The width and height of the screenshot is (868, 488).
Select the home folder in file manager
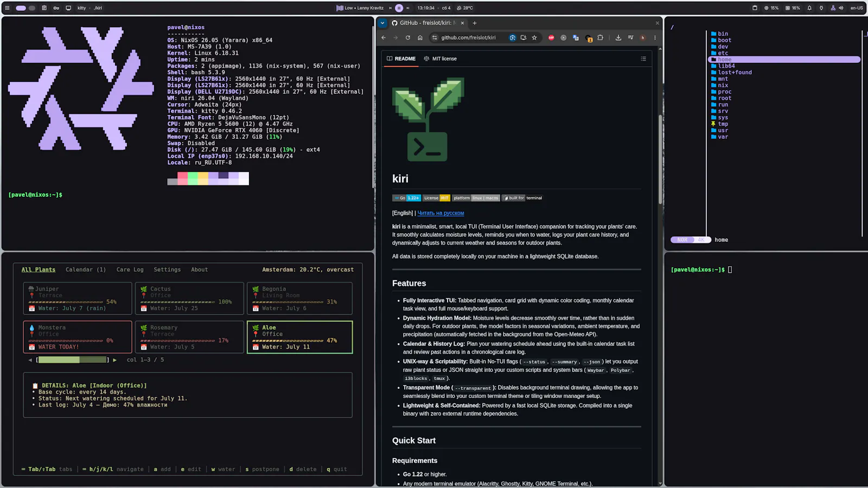pos(784,60)
